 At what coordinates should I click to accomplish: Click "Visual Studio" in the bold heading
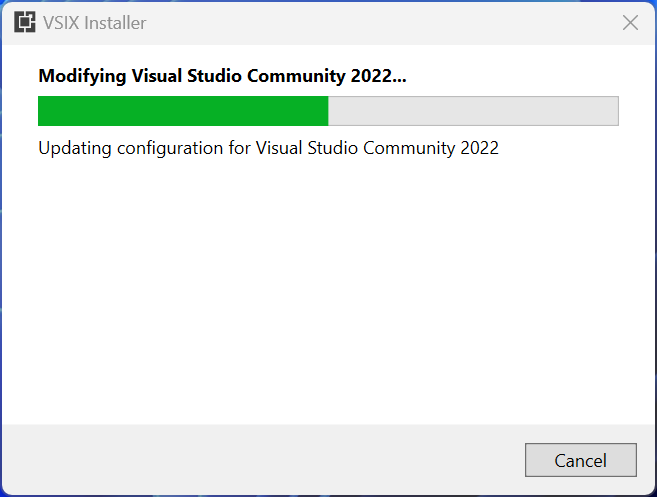click(186, 76)
